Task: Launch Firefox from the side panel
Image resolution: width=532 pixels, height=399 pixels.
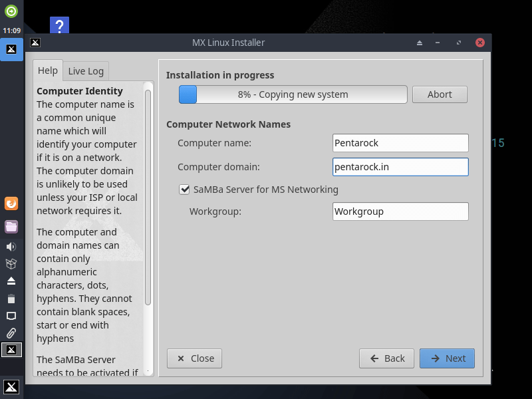Action: click(x=11, y=203)
